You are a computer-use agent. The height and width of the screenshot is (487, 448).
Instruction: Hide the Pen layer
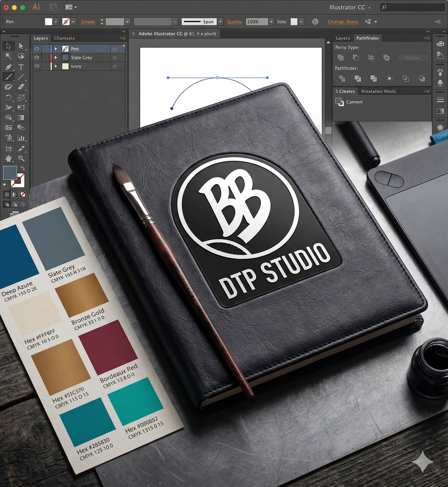[x=37, y=49]
